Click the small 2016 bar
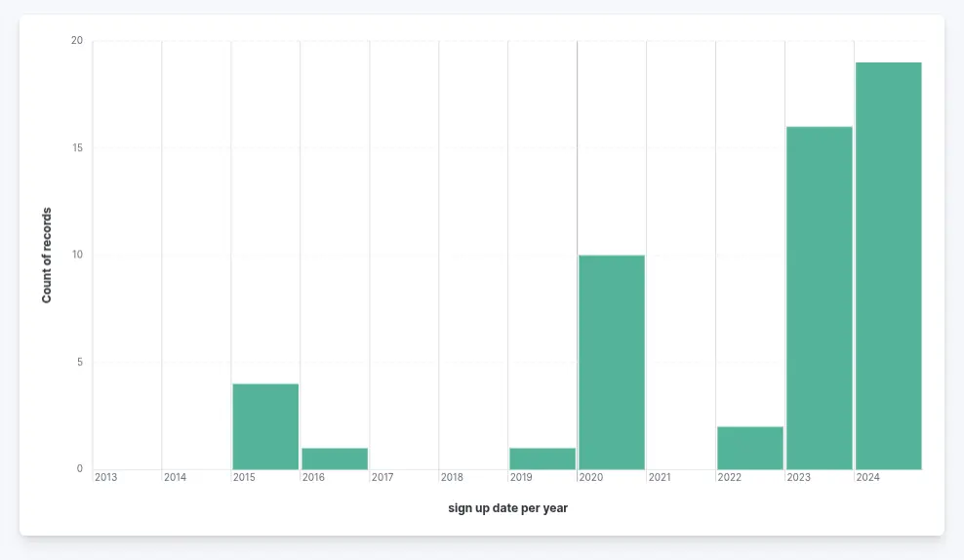The width and height of the screenshot is (964, 560). point(335,459)
